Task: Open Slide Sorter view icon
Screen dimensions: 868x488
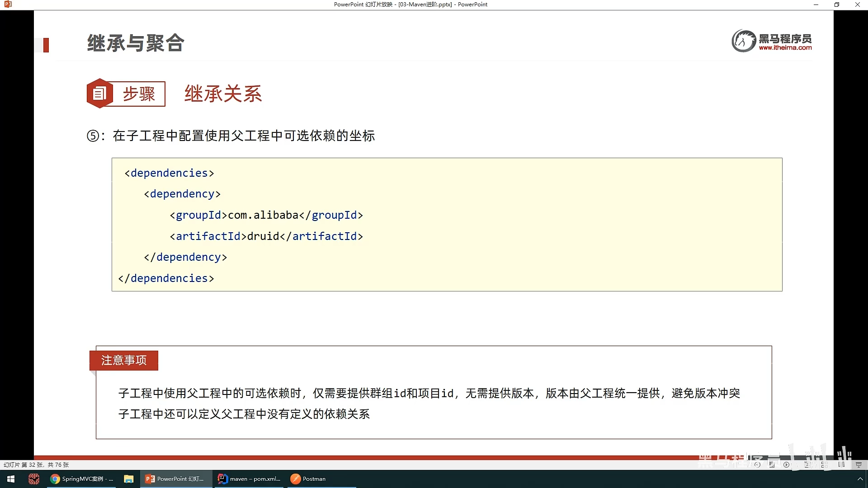Action: (x=825, y=465)
